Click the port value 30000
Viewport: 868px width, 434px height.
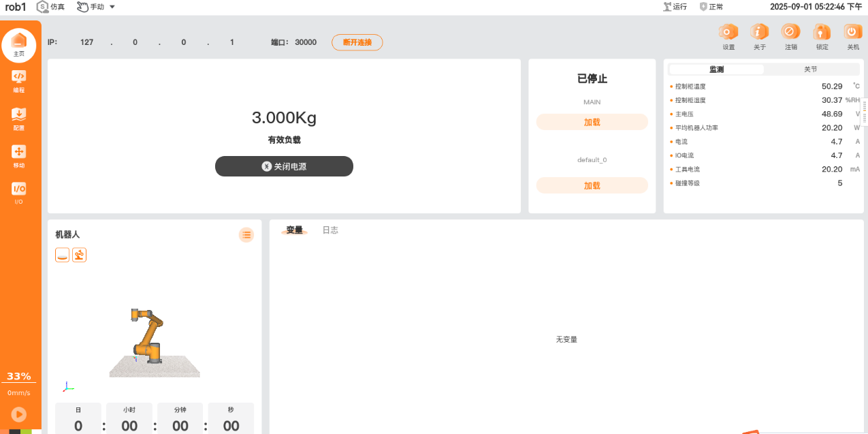[306, 42]
